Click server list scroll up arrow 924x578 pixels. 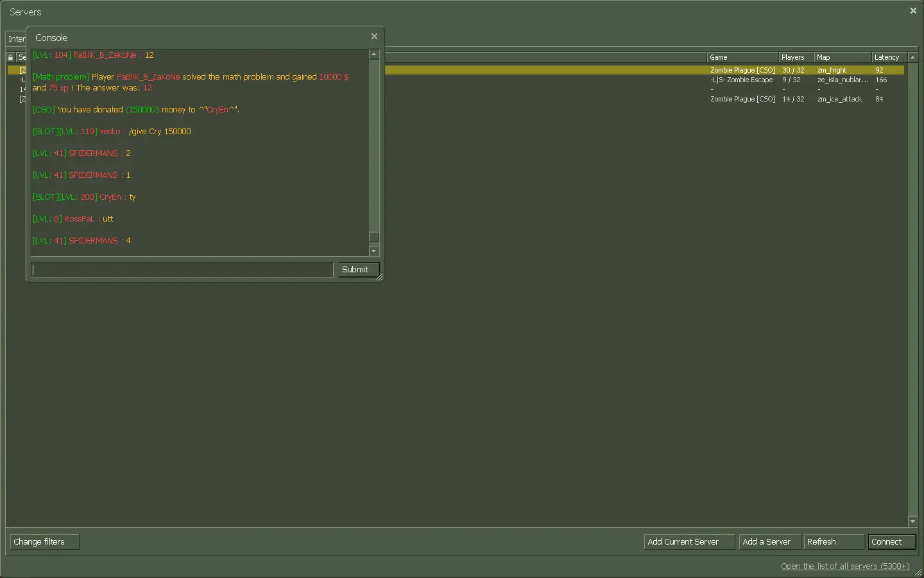[x=912, y=57]
